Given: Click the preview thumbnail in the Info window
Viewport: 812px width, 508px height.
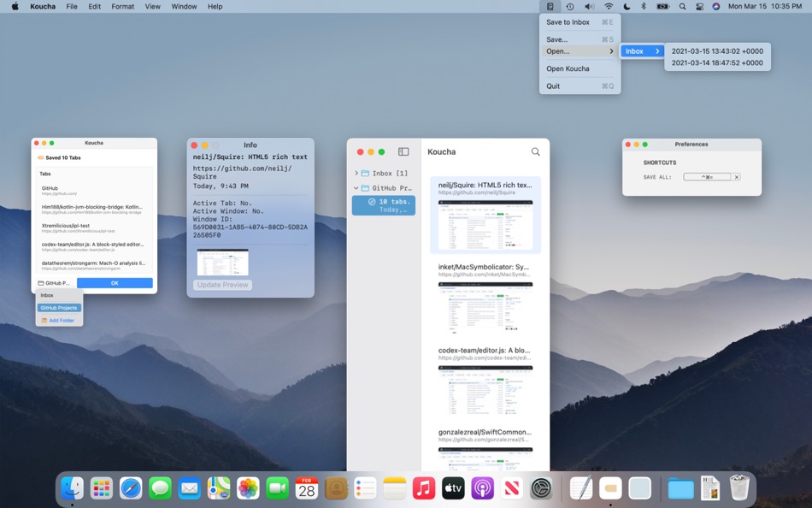Looking at the screenshot, I should coord(223,263).
